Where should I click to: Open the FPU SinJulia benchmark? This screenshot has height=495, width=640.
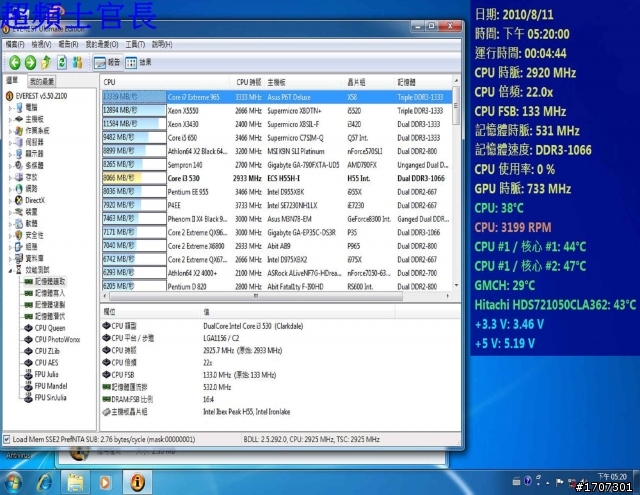45,397
